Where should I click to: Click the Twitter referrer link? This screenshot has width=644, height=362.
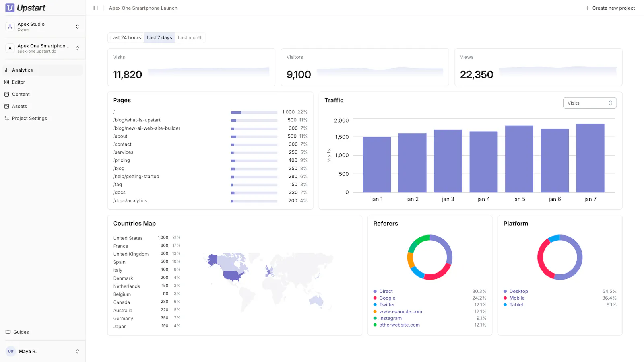(x=387, y=305)
